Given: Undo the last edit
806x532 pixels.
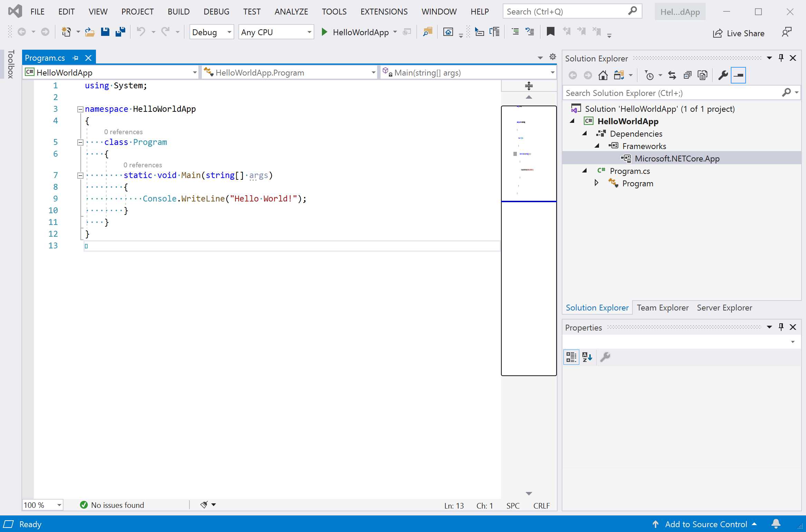Looking at the screenshot, I should point(141,32).
